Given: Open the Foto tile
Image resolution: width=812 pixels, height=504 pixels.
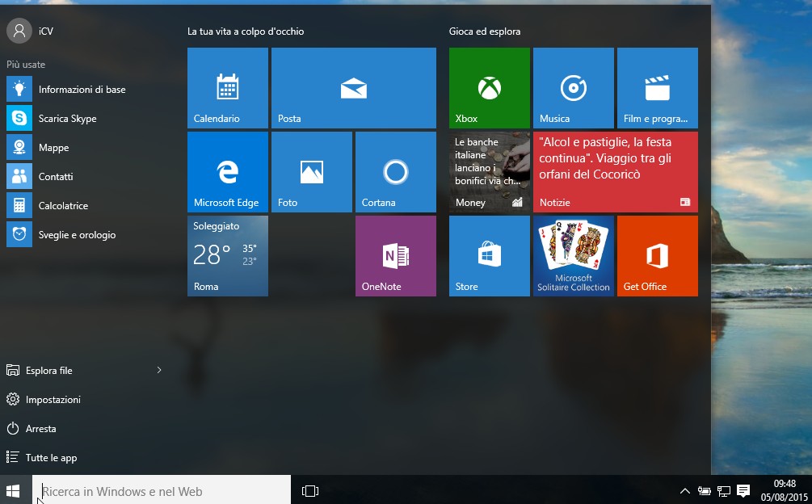Looking at the screenshot, I should (312, 172).
